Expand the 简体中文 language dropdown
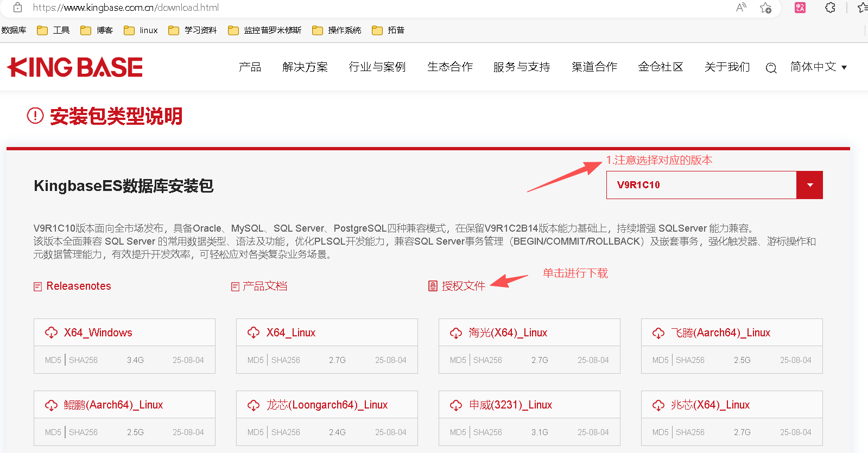 click(x=819, y=67)
